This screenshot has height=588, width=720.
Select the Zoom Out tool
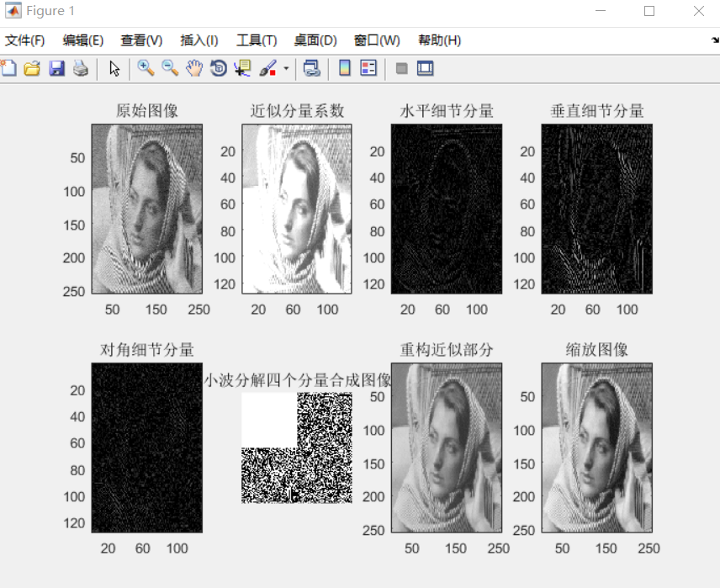(167, 69)
